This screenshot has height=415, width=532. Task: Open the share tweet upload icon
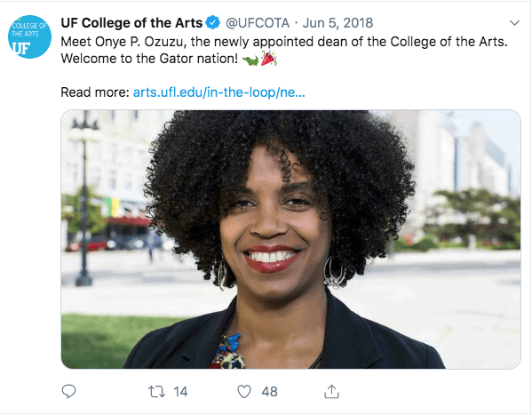point(331,391)
